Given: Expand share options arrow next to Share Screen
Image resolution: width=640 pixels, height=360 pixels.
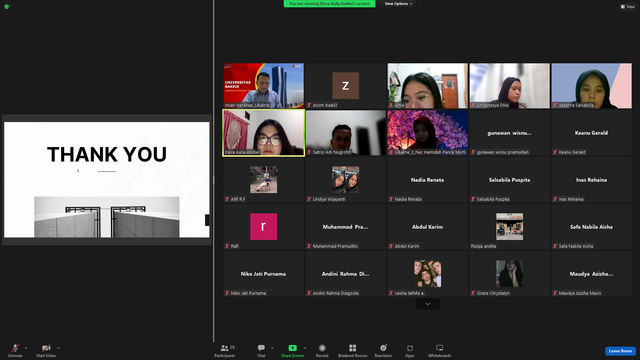Looking at the screenshot, I should [x=304, y=348].
